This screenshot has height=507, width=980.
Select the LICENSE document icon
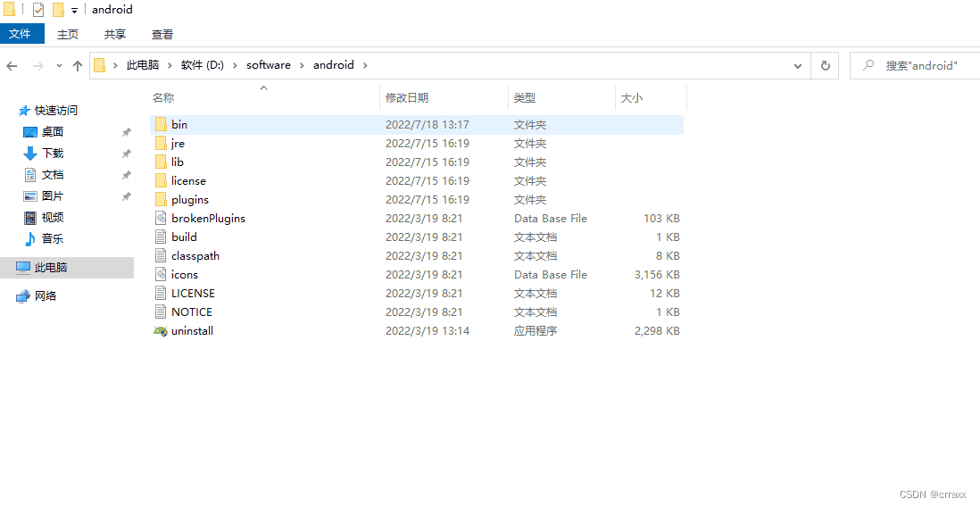(161, 293)
